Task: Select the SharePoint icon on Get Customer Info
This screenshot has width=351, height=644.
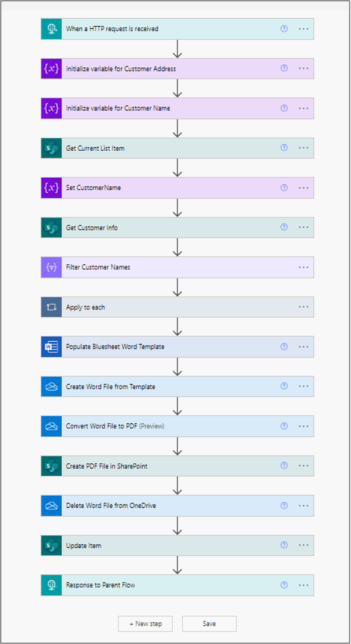Action: click(x=51, y=228)
